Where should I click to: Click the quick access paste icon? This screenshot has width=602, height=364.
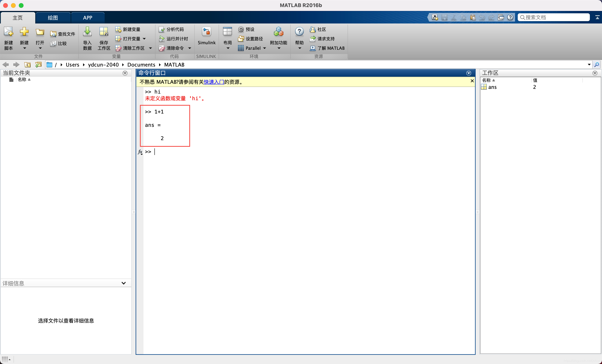473,17
